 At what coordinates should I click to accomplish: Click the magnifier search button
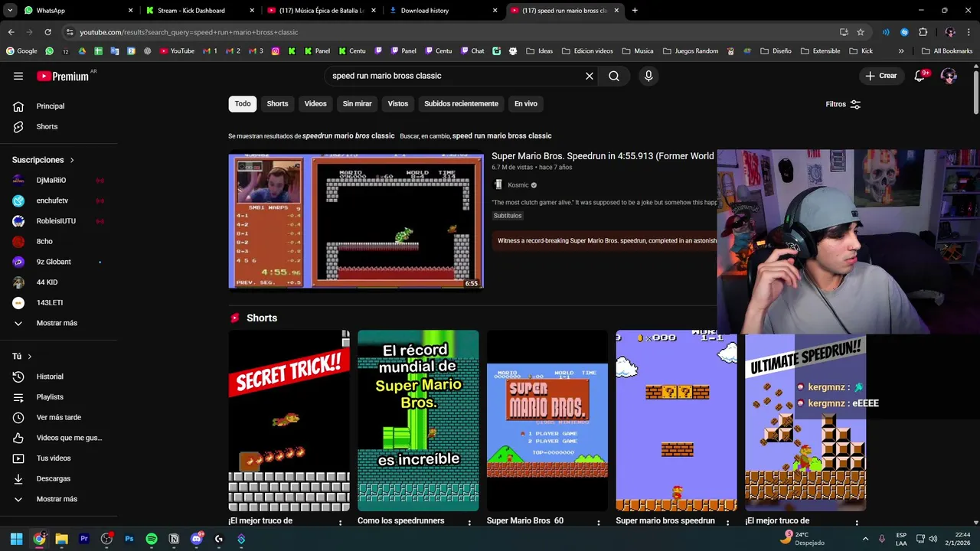(x=614, y=76)
